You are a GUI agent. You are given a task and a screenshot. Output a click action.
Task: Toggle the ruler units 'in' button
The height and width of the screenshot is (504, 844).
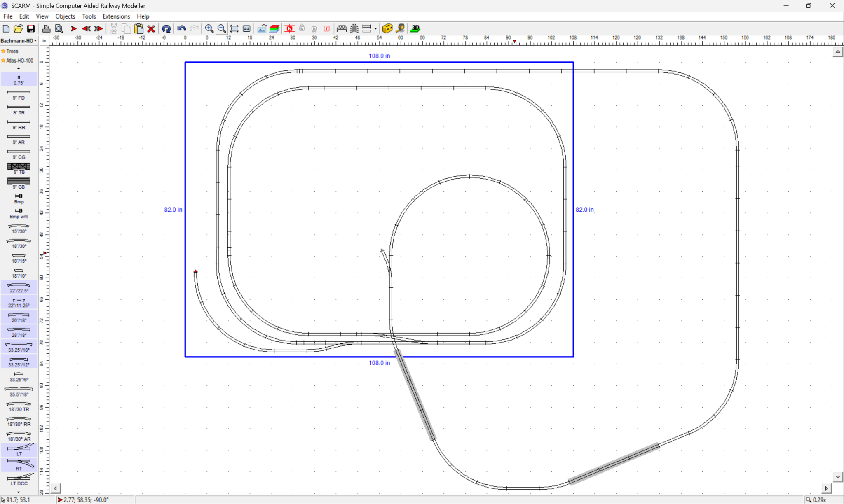click(x=44, y=41)
